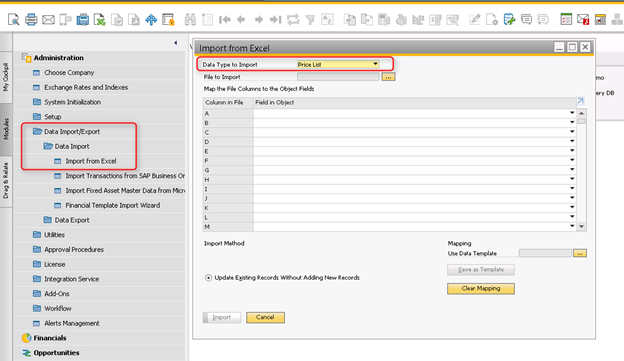The height and width of the screenshot is (361, 624).
Task: Collapse the main menu panel arrow
Action: click(x=176, y=43)
